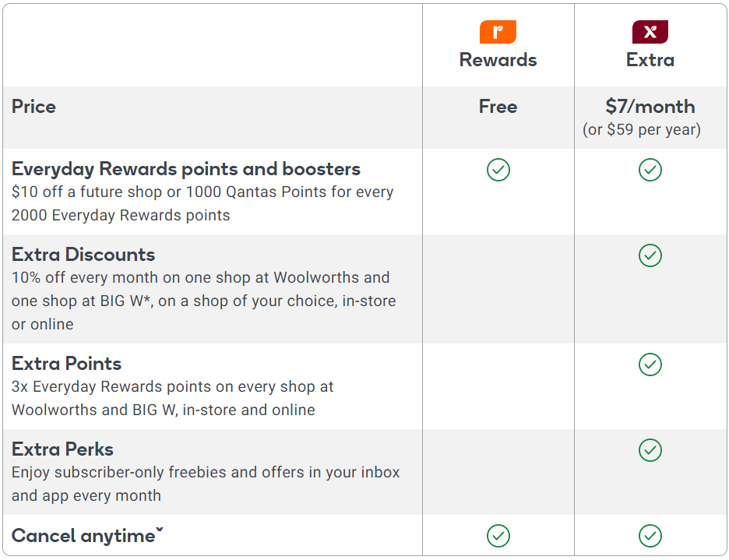Click the Price row label
This screenshot has width=729, height=560.
[x=33, y=107]
